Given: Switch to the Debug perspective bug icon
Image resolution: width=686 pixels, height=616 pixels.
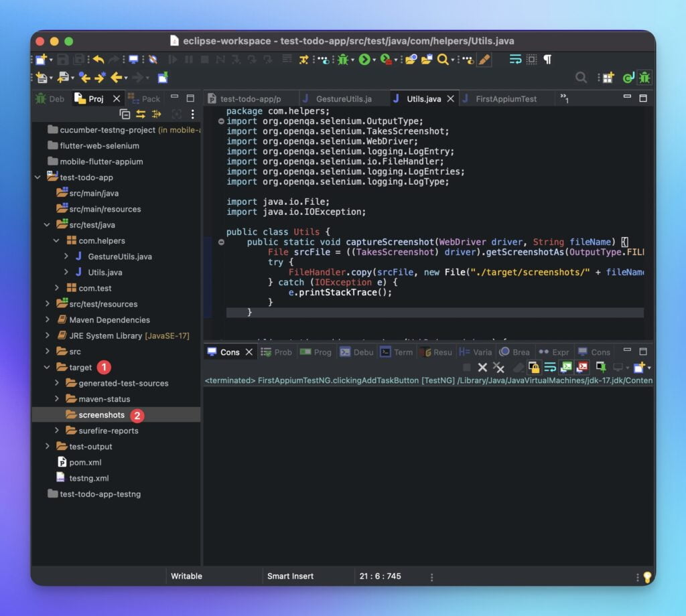Looking at the screenshot, I should click(644, 78).
